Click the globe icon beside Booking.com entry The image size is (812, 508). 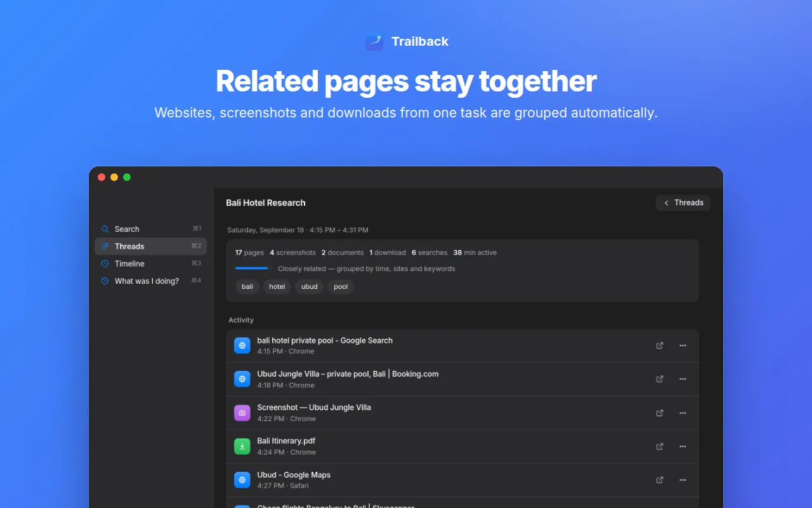242,379
